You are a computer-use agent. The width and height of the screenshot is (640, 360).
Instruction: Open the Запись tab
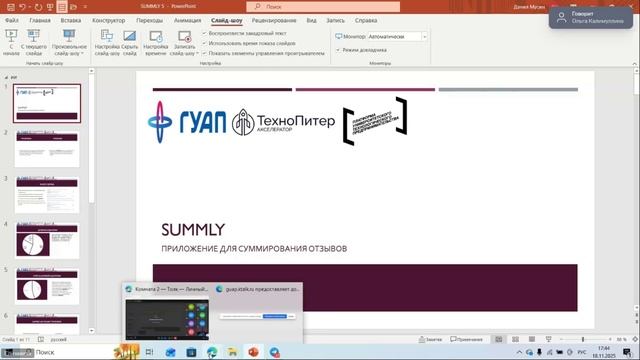(x=336, y=20)
